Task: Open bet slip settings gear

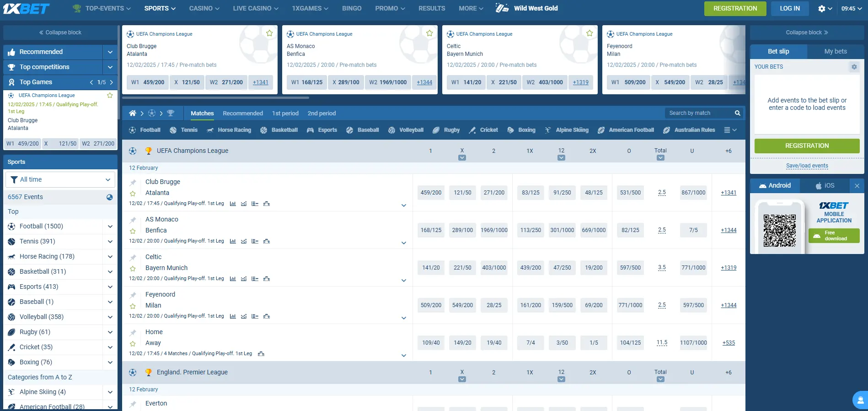Action: pos(854,67)
